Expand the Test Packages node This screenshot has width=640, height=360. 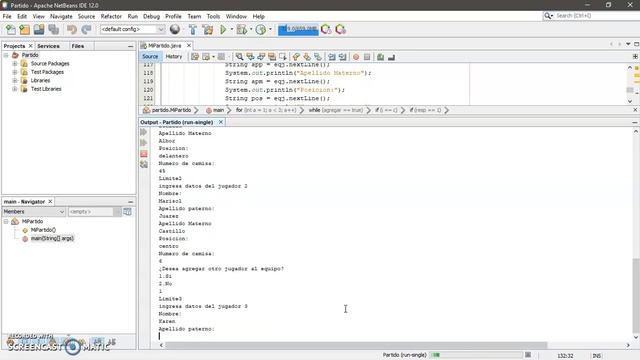[15, 72]
